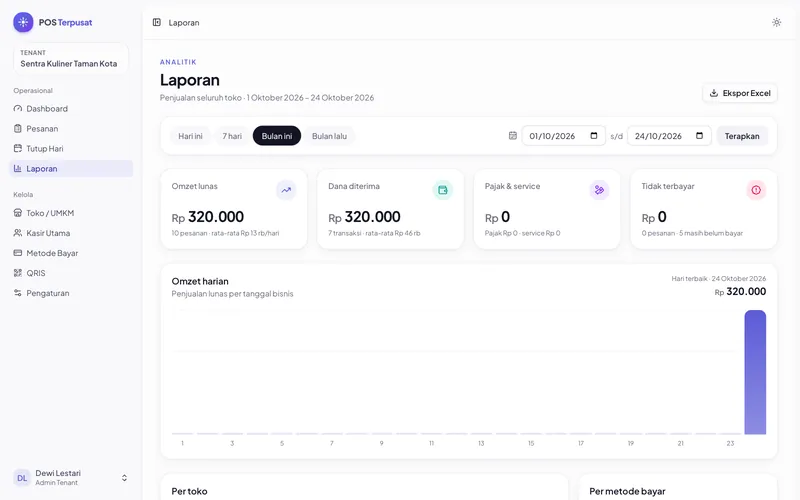The height and width of the screenshot is (500, 800).
Task: Open the Metode Bayar menu item
Action: pyautogui.click(x=71, y=253)
